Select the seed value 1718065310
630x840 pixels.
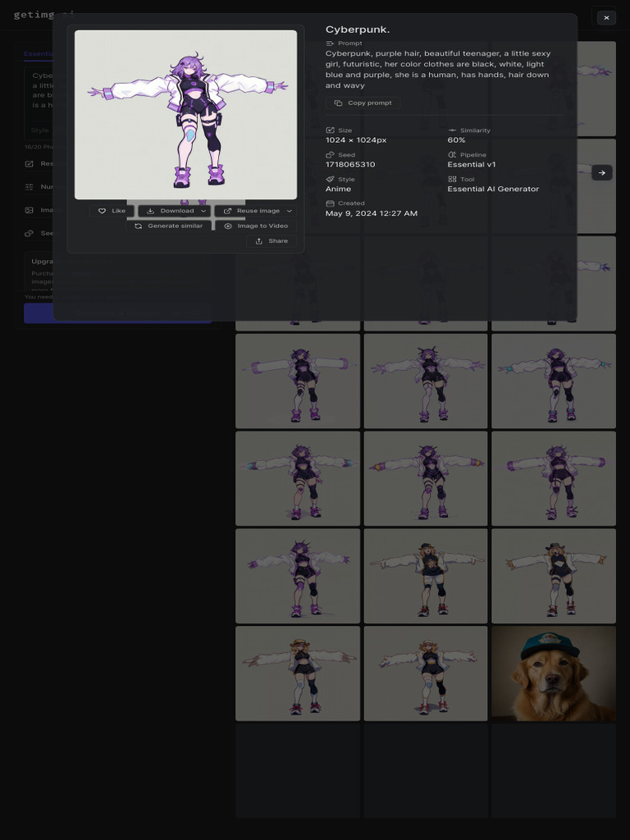point(350,164)
